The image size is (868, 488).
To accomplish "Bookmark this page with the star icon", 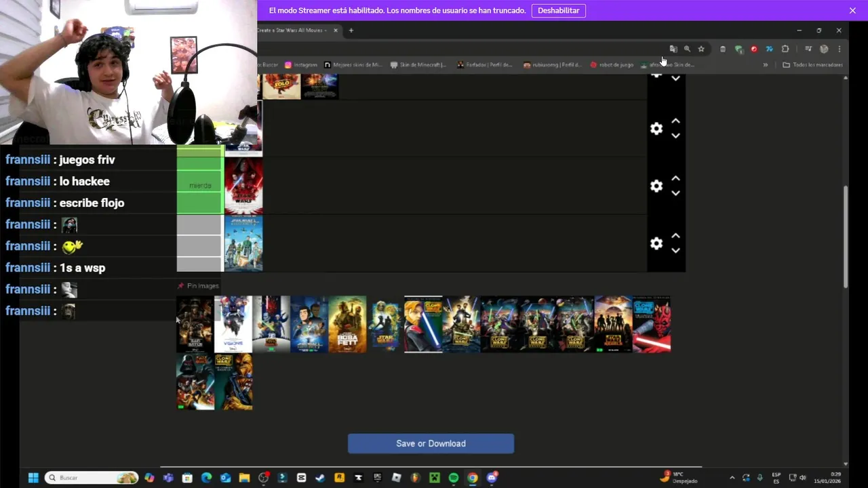I will (701, 49).
